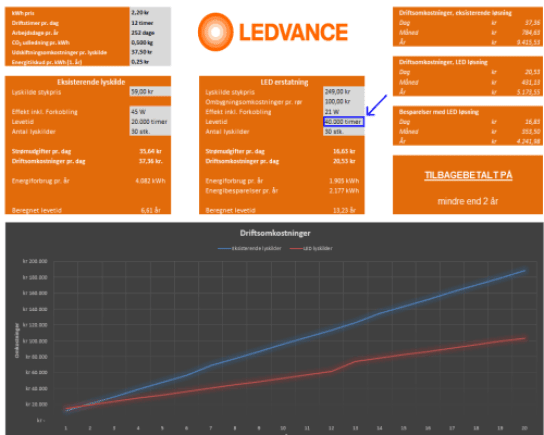The height and width of the screenshot is (435, 544).
Task: Click Driftsomkostninger, LED løsning heading
Action: coord(443,62)
